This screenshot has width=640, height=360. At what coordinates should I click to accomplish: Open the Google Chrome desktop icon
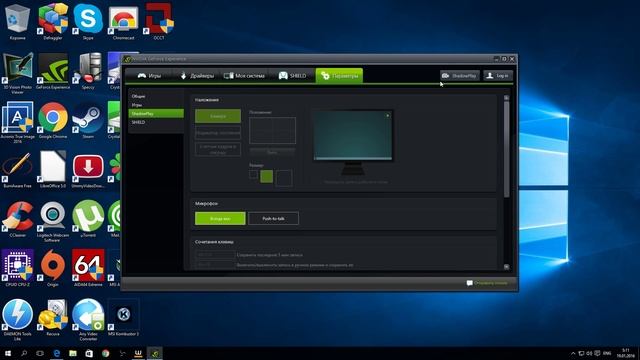[53, 120]
